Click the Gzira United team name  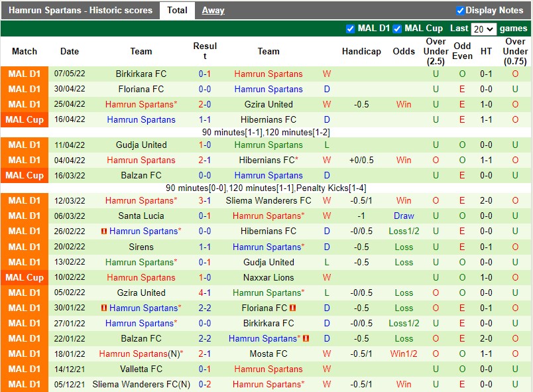click(x=268, y=104)
